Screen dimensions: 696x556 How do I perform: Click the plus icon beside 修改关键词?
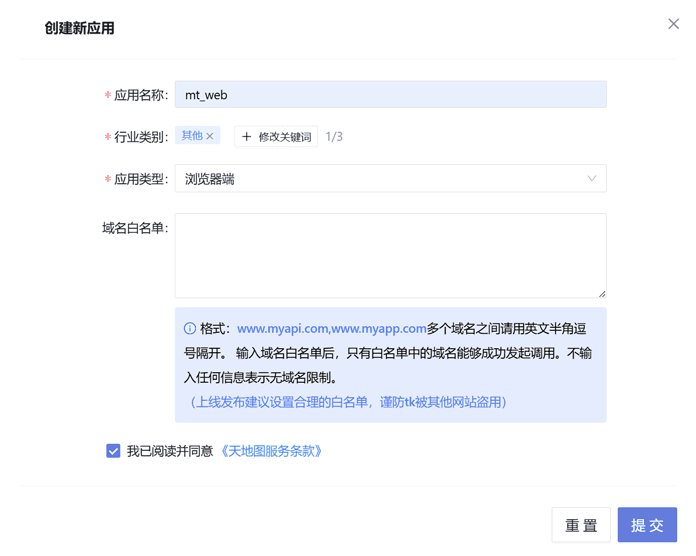(247, 137)
